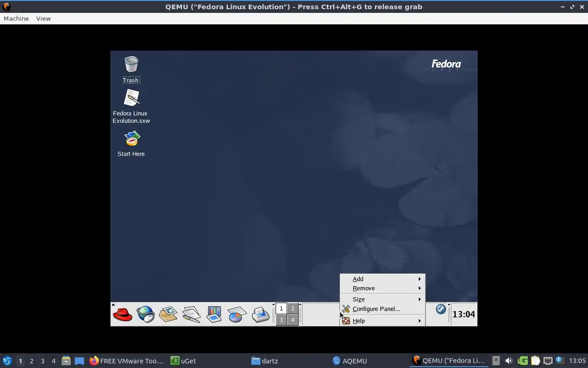
Task: Open the QEMU View menu
Action: coord(43,18)
